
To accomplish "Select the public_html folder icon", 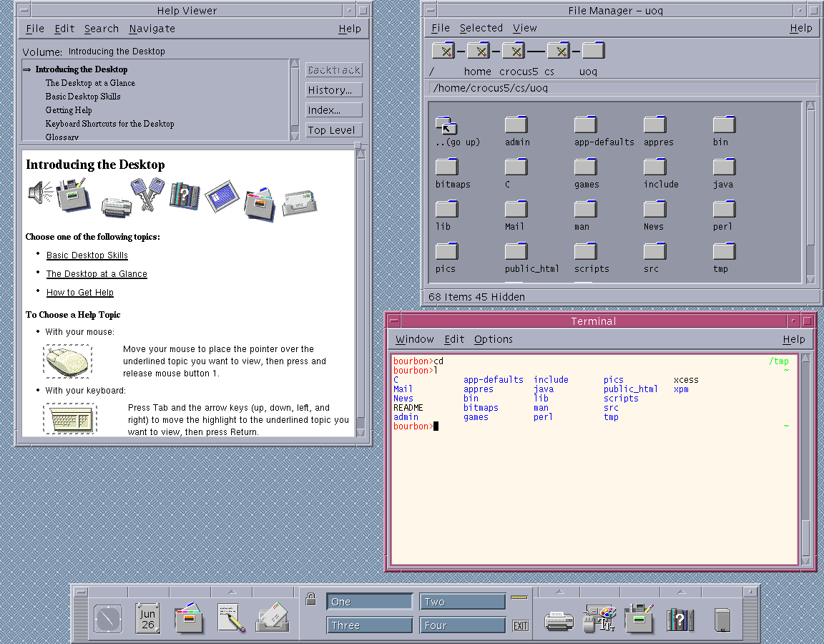I will (516, 252).
